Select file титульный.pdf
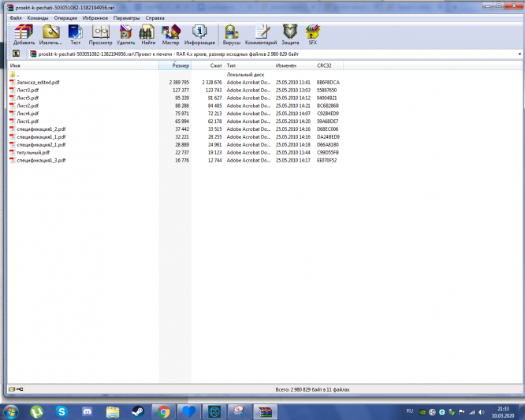Image resolution: width=525 pixels, height=420 pixels. pos(33,153)
